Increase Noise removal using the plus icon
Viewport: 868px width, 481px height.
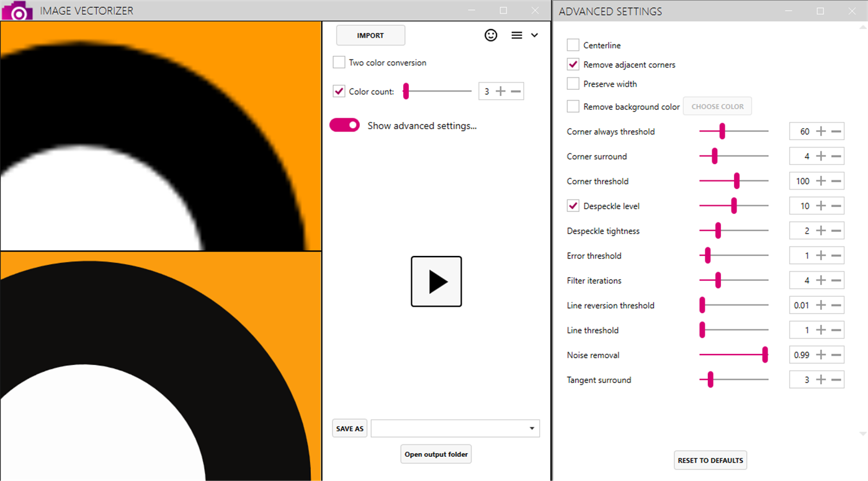[820, 354]
